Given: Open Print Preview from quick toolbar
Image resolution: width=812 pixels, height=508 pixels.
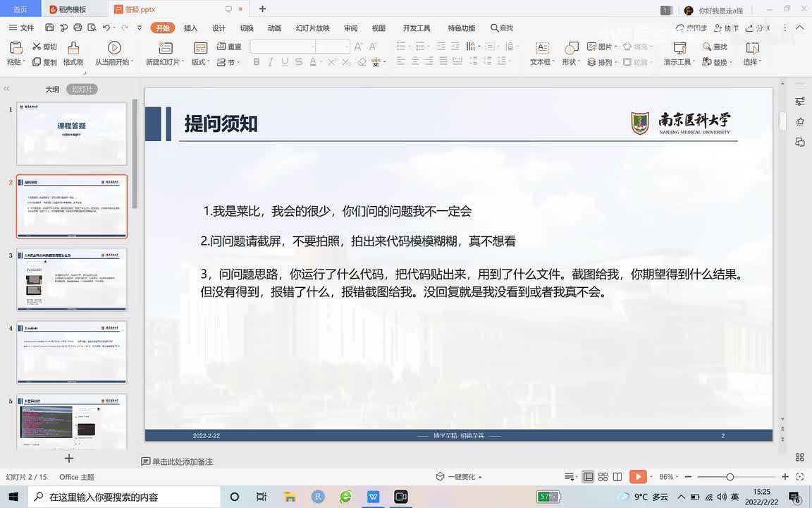Looking at the screenshot, I should point(92,28).
